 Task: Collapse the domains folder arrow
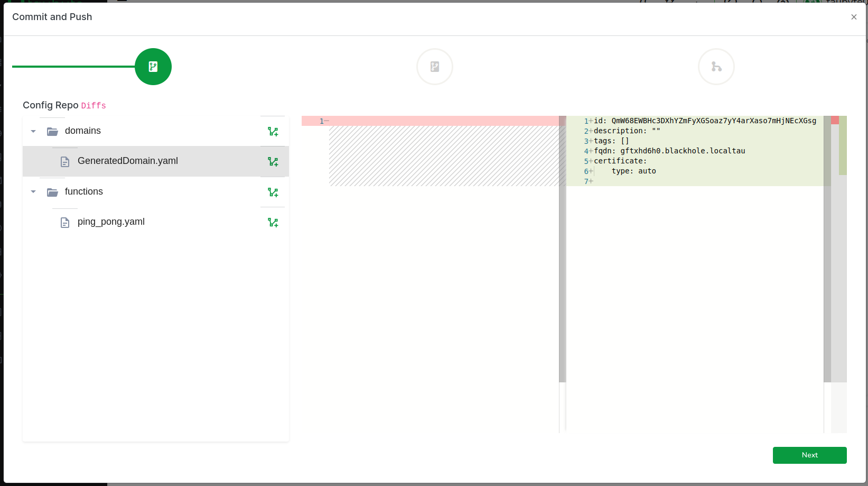coord(33,131)
